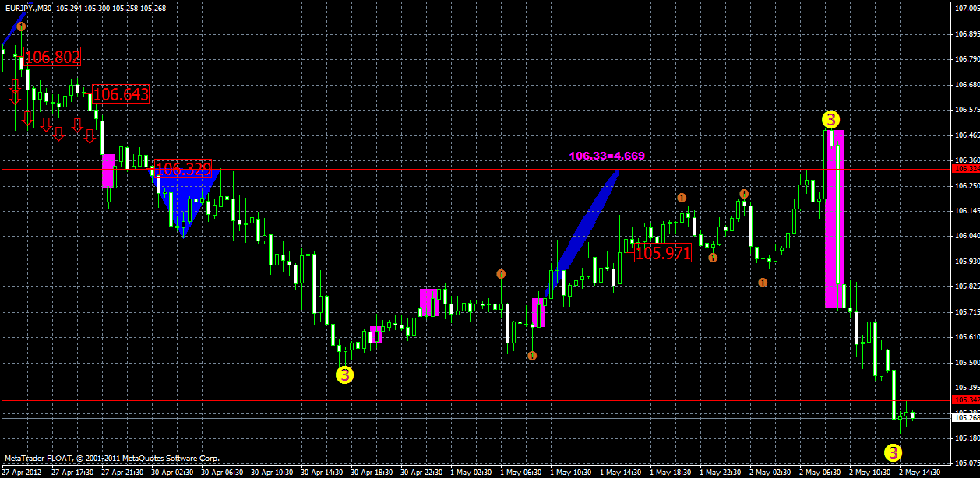Click the MetaTrader FLOAT copyright text

[x=113, y=458]
